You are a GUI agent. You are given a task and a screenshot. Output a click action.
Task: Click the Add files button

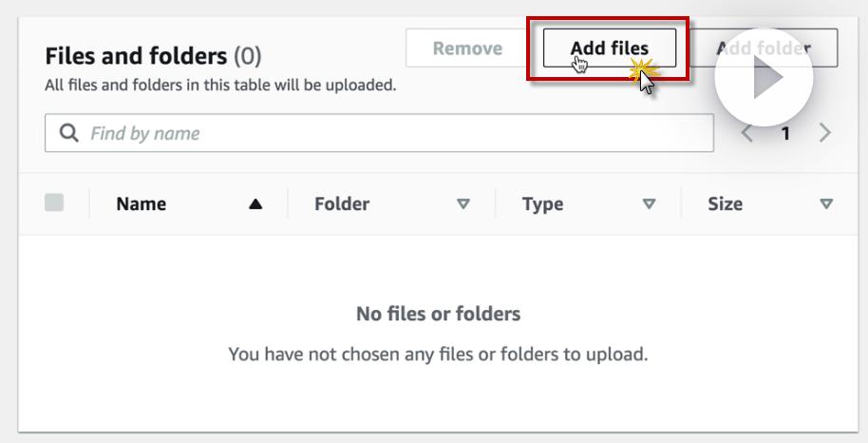pyautogui.click(x=609, y=48)
